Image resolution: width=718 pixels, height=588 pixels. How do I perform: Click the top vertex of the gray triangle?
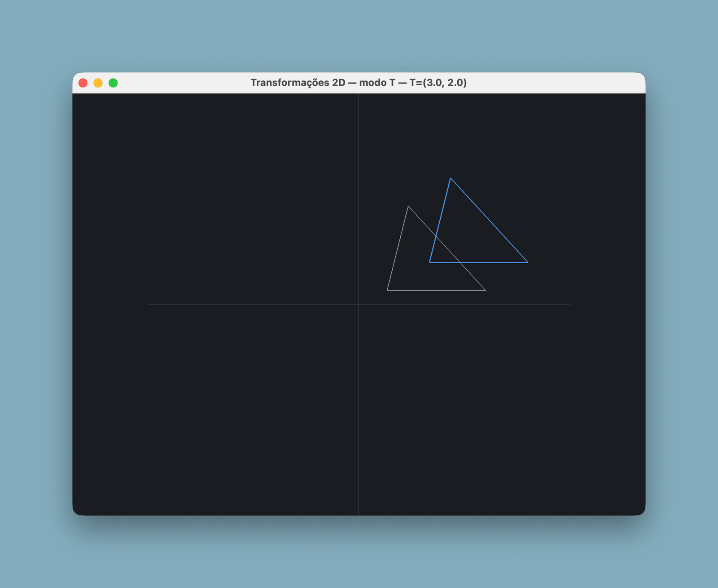[408, 206]
